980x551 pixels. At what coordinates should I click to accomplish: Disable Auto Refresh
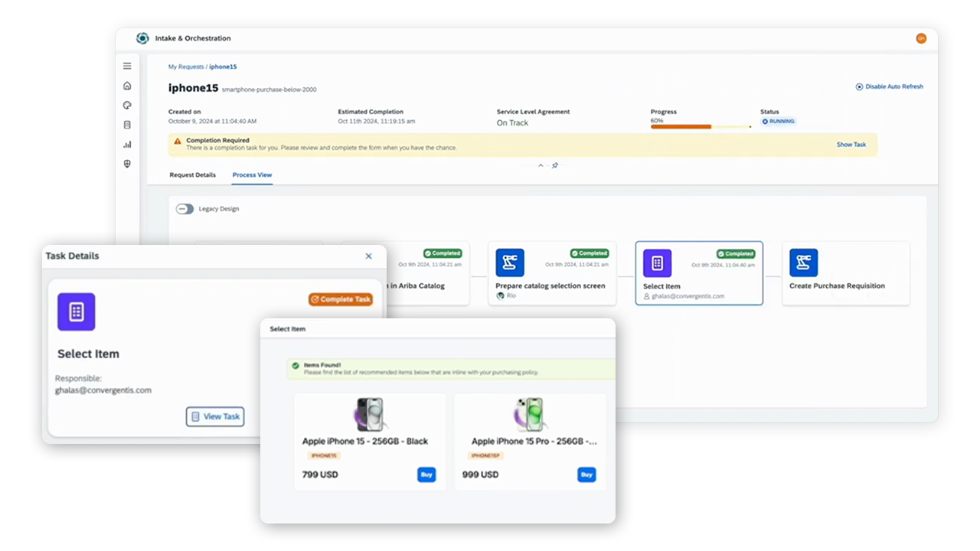tap(889, 86)
